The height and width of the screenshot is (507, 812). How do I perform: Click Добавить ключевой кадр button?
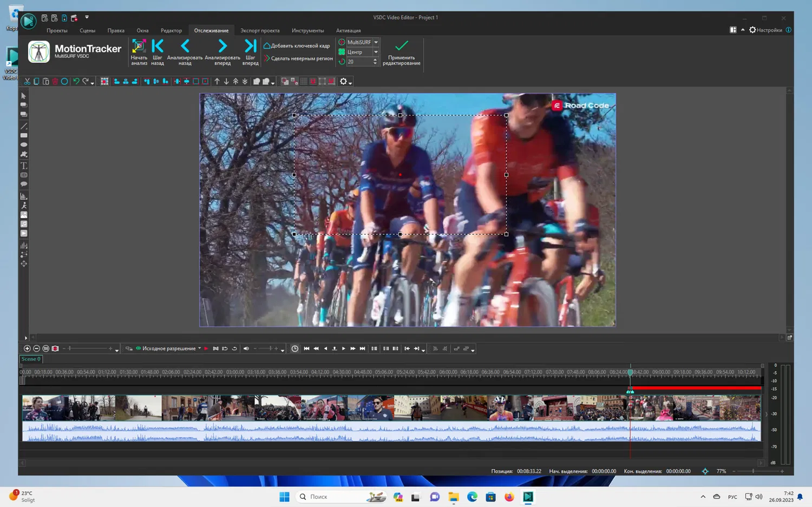pos(297,46)
